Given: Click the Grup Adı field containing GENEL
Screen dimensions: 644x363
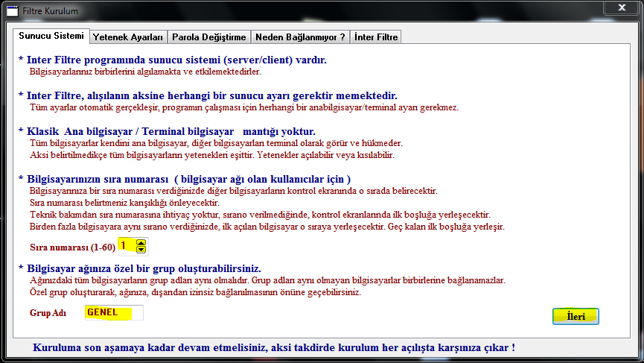Looking at the screenshot, I should tap(114, 312).
